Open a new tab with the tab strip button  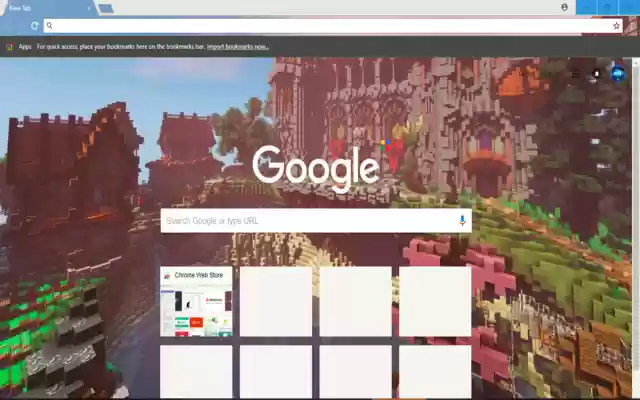point(106,8)
